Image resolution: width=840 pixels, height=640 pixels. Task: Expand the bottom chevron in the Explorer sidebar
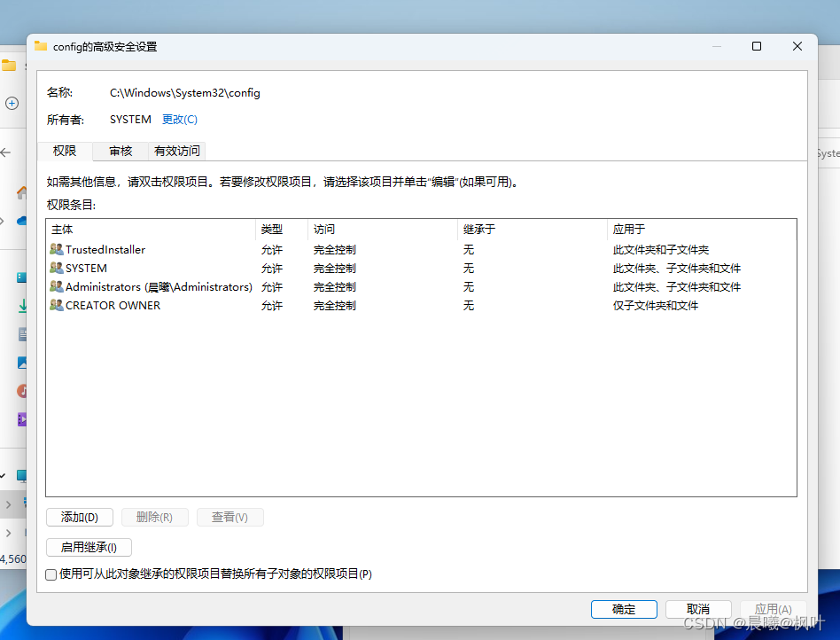point(8,533)
